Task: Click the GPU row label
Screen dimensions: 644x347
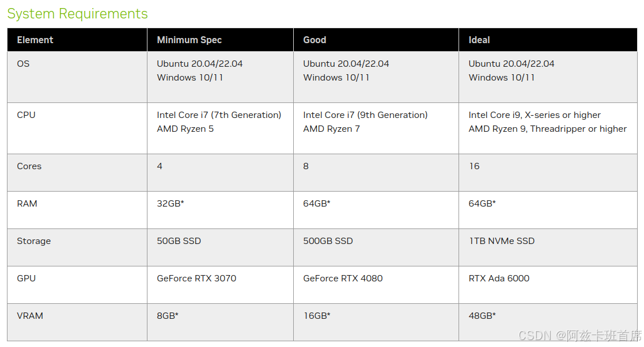Action: tap(26, 279)
